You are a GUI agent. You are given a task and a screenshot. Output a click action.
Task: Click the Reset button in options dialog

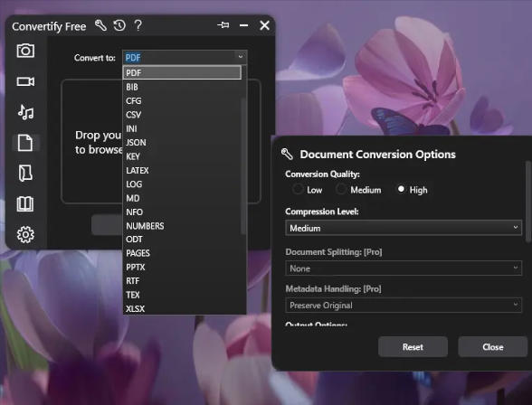[x=413, y=347]
